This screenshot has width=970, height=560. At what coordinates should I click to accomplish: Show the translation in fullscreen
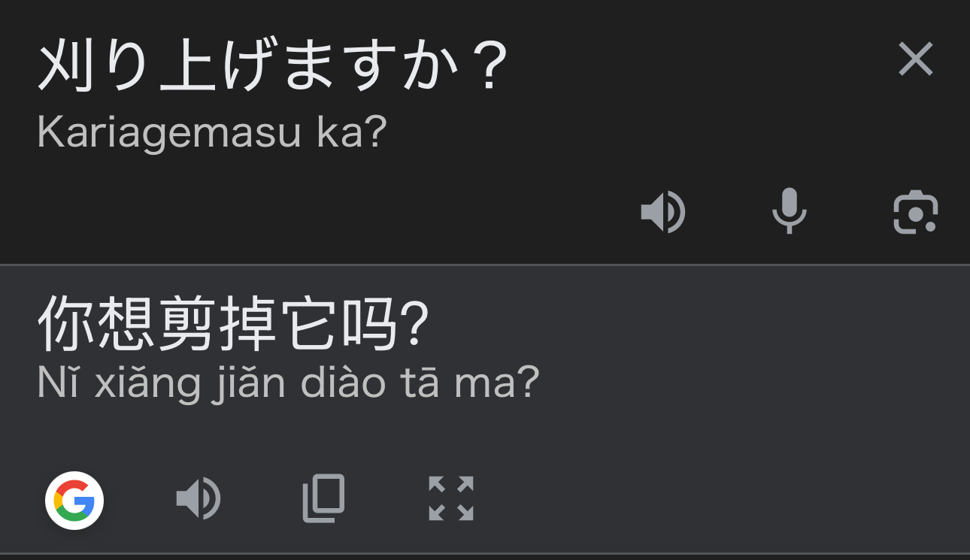450,498
